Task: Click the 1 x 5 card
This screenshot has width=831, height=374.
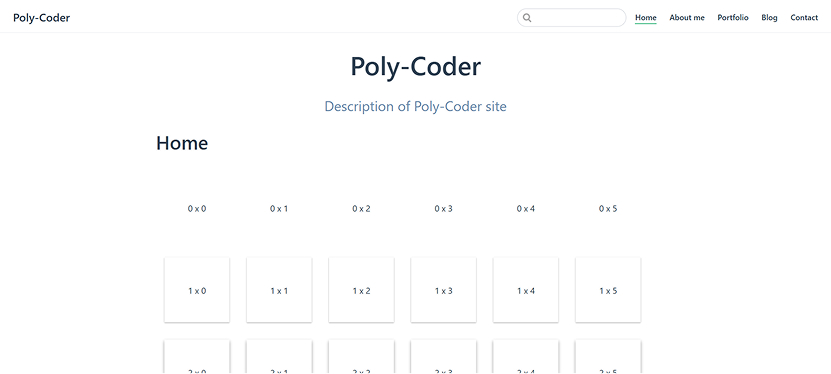Action: [x=608, y=290]
